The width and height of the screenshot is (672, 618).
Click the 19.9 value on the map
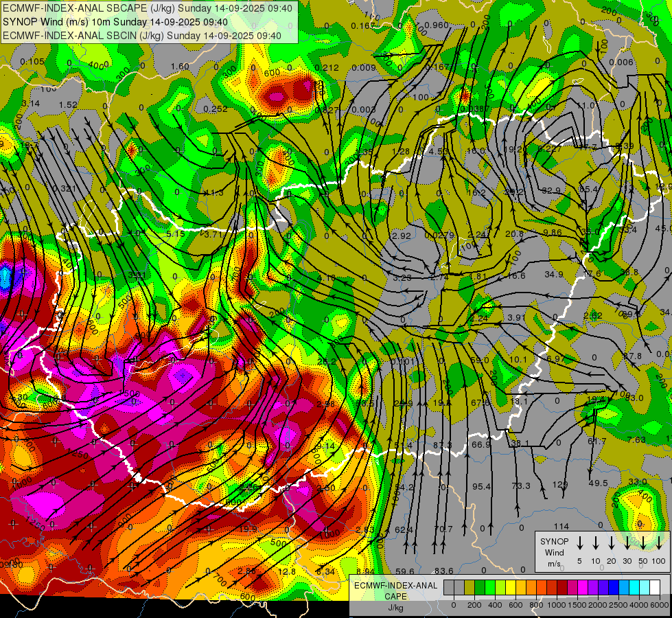248,529
